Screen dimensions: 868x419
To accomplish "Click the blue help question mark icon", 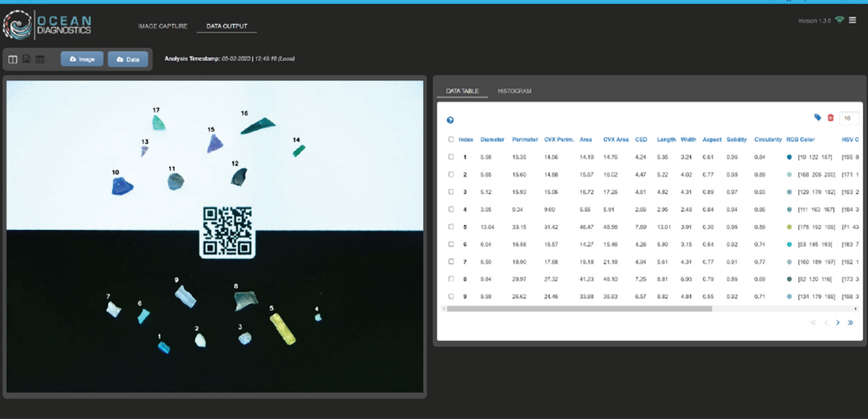I will 450,120.
